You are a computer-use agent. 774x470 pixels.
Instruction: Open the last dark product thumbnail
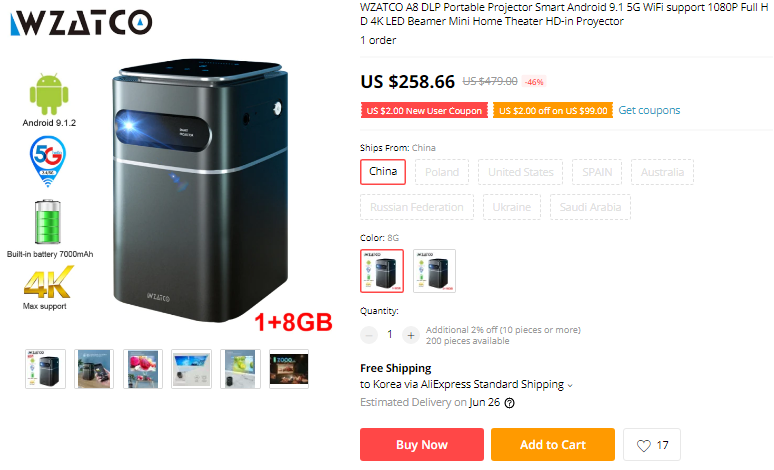point(289,369)
